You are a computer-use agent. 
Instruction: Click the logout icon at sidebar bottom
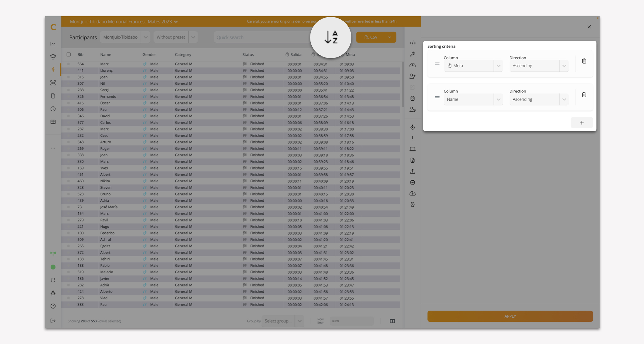(x=53, y=321)
